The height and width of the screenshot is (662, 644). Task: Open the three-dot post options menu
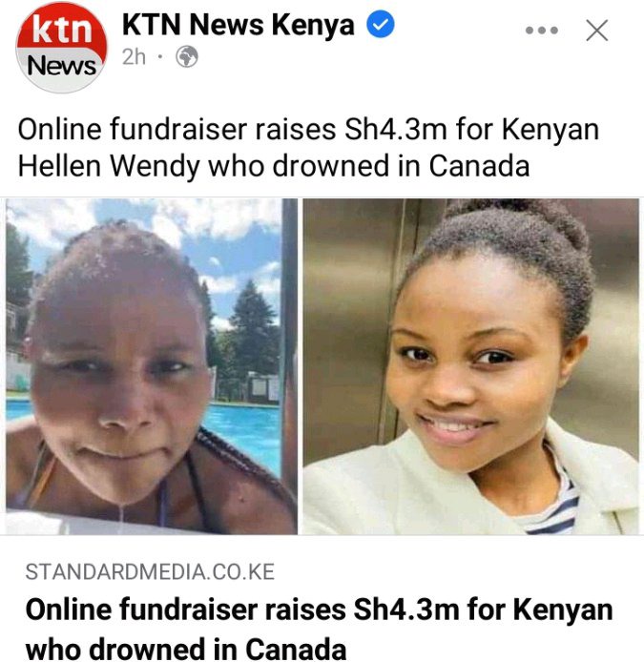coord(542,31)
